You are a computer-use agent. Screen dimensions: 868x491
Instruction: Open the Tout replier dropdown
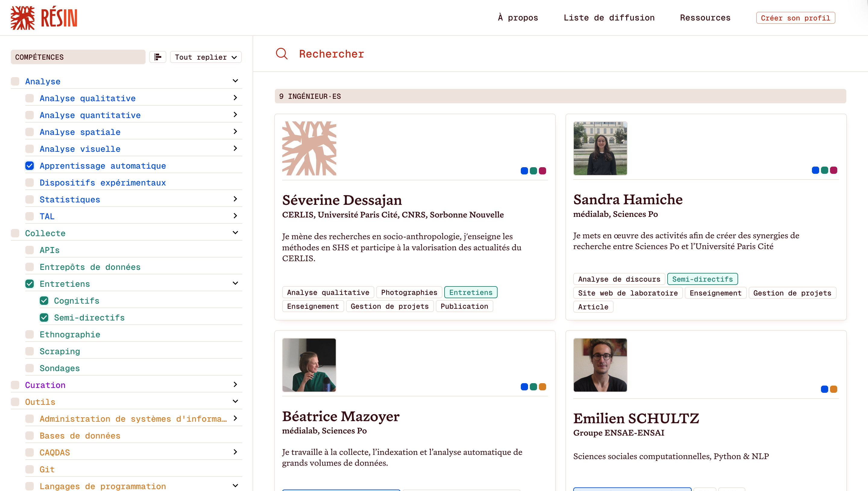point(206,57)
